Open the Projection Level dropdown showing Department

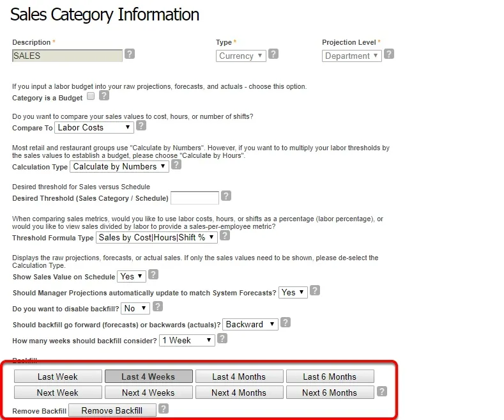tap(351, 56)
